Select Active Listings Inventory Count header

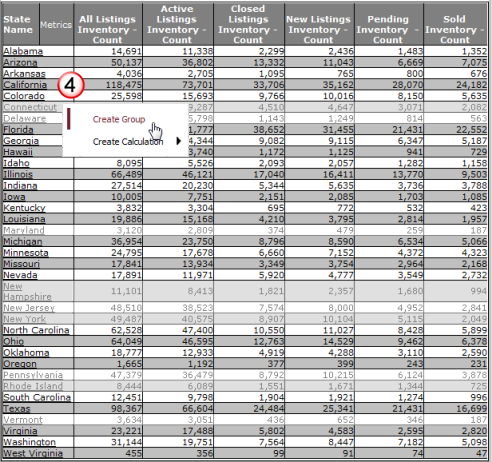pyautogui.click(x=177, y=24)
